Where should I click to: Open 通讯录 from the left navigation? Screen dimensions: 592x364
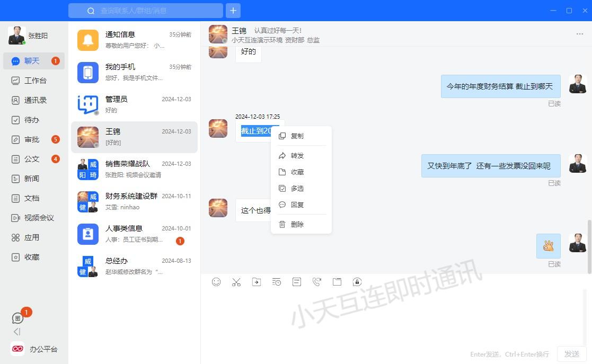pyautogui.click(x=35, y=100)
